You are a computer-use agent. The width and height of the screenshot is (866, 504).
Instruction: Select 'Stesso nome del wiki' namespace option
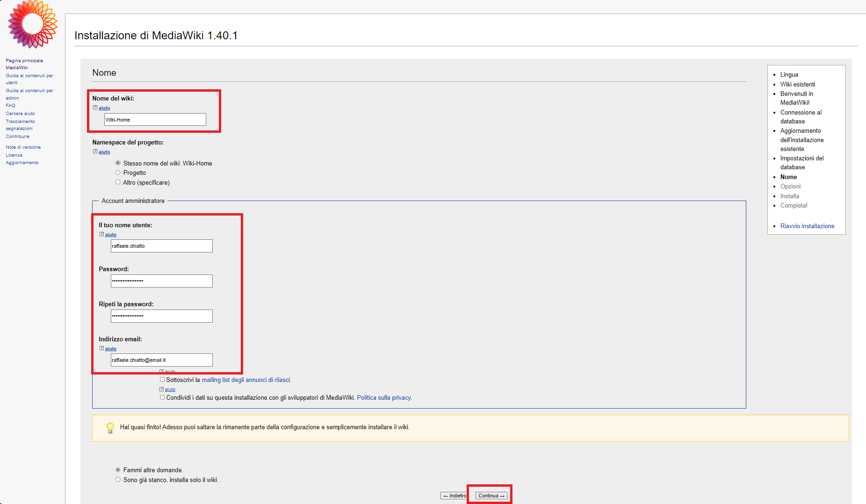(x=118, y=163)
